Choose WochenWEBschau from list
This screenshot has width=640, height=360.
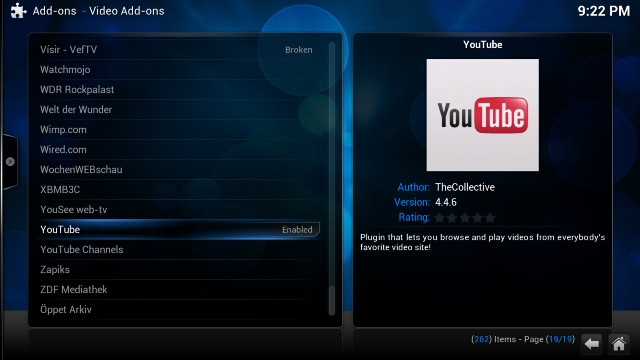pyautogui.click(x=180, y=169)
